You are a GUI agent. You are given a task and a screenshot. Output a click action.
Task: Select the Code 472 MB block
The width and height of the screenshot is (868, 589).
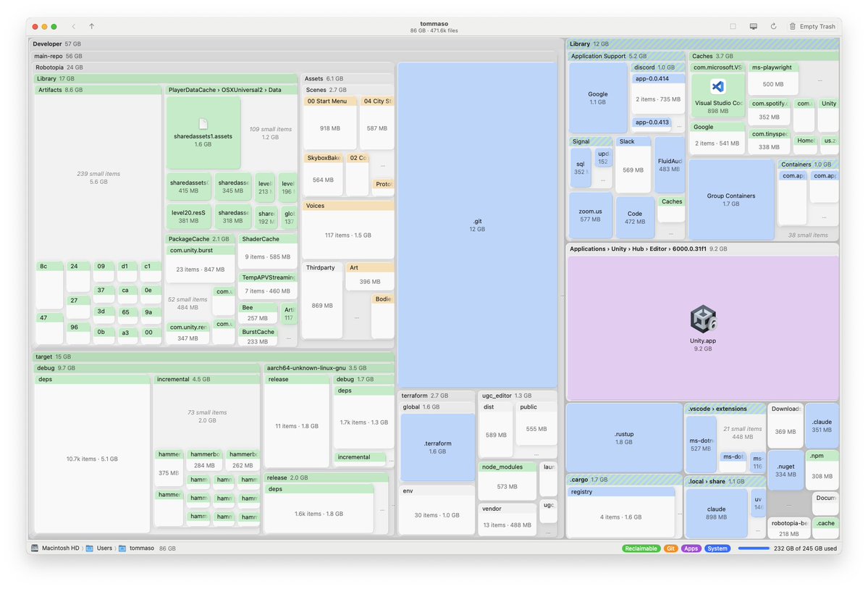tap(634, 217)
